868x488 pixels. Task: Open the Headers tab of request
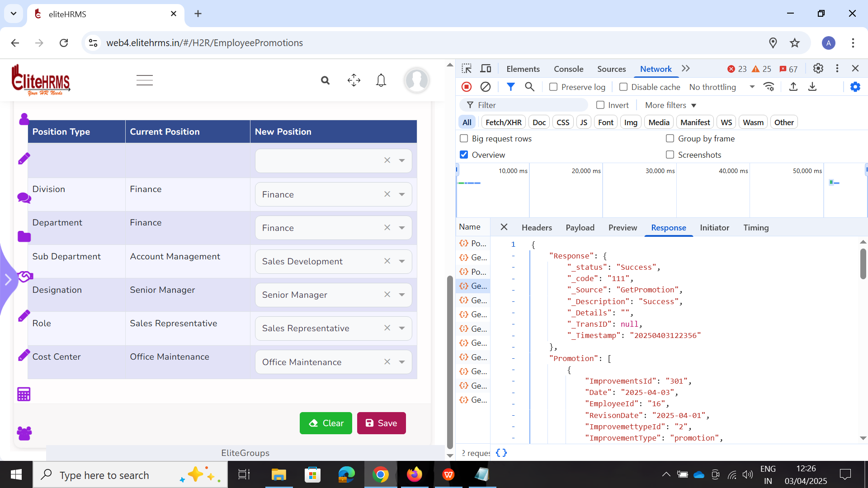pyautogui.click(x=537, y=227)
